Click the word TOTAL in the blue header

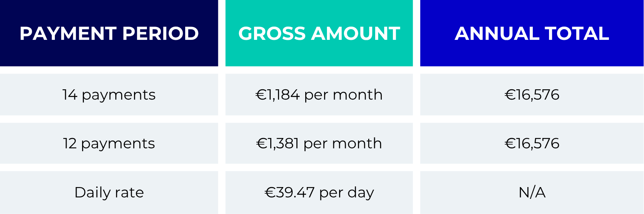577,34
